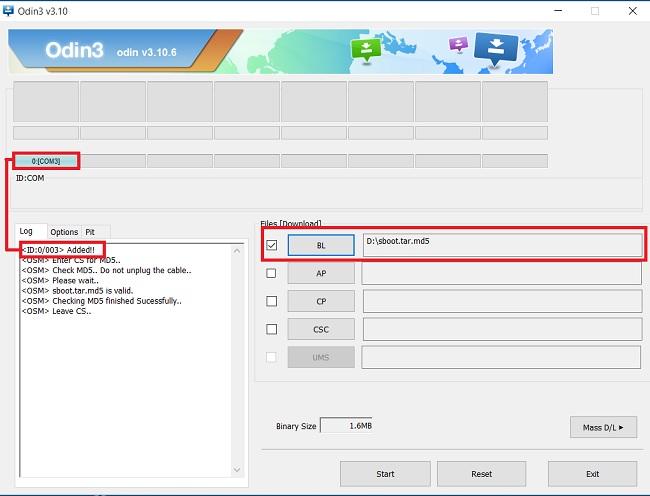Screen dimensions: 650x496
Task: Enable the AP file checkbox
Action: [x=271, y=273]
